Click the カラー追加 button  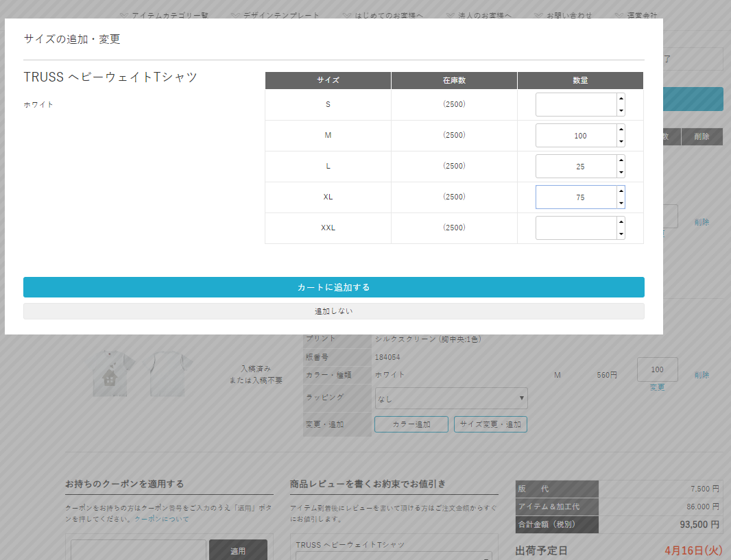(x=411, y=424)
